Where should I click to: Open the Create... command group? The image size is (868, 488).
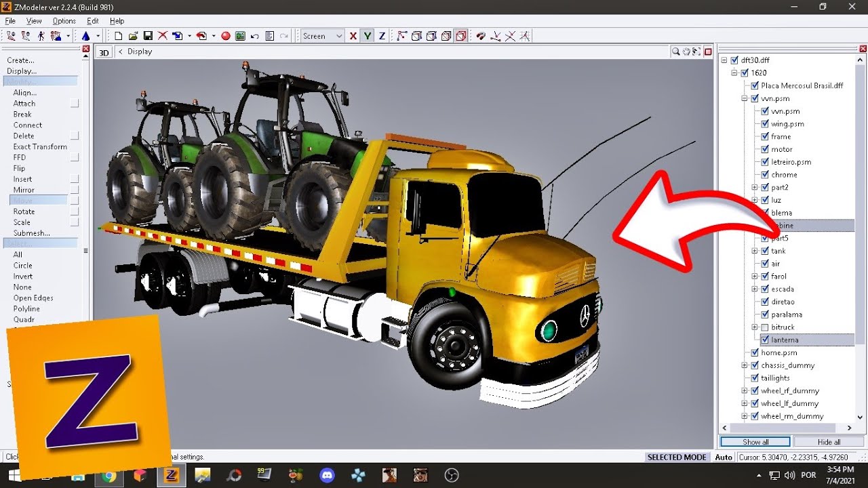(21, 60)
